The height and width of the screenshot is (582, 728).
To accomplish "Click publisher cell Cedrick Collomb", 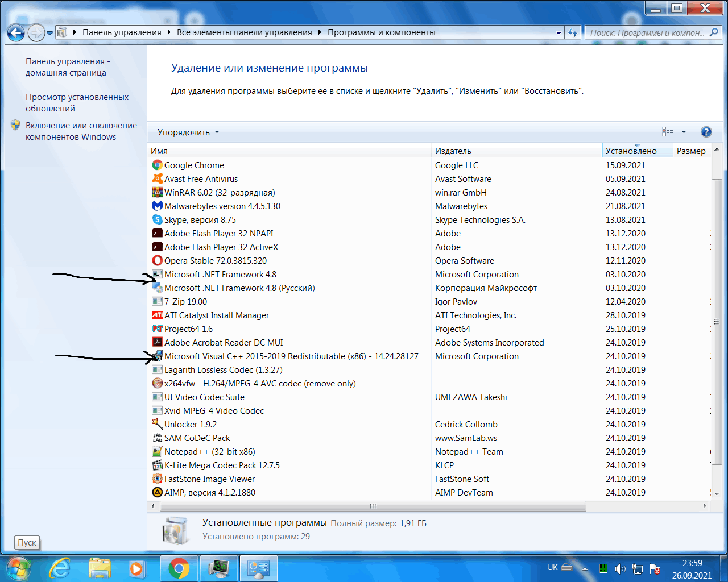I will pyautogui.click(x=466, y=425).
